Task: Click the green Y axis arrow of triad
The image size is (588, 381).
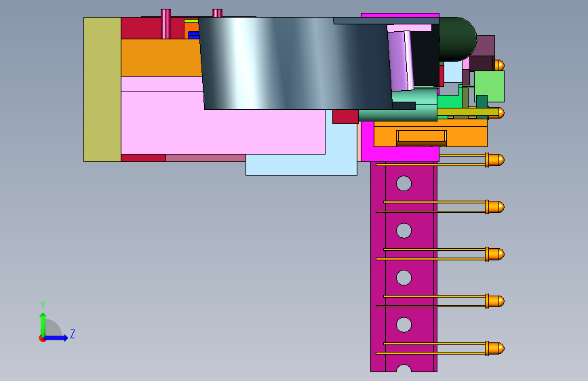Action: [43, 325]
